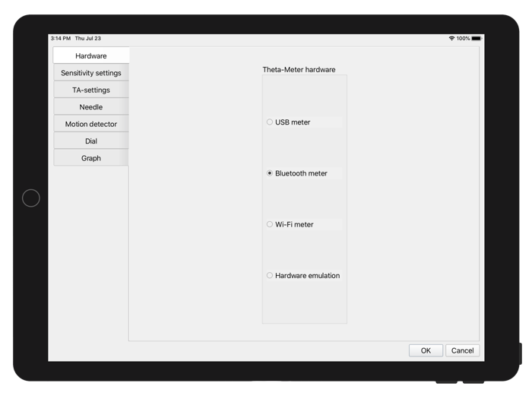Image resolution: width=532 pixels, height=399 pixels.
Task: Go to the Needle tab
Action: [91, 107]
